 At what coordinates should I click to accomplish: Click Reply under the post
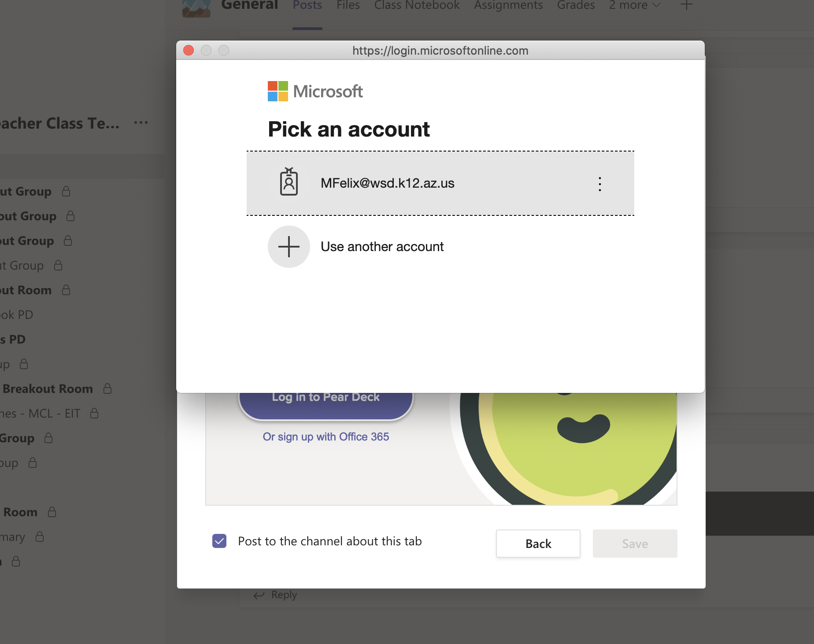coord(284,595)
